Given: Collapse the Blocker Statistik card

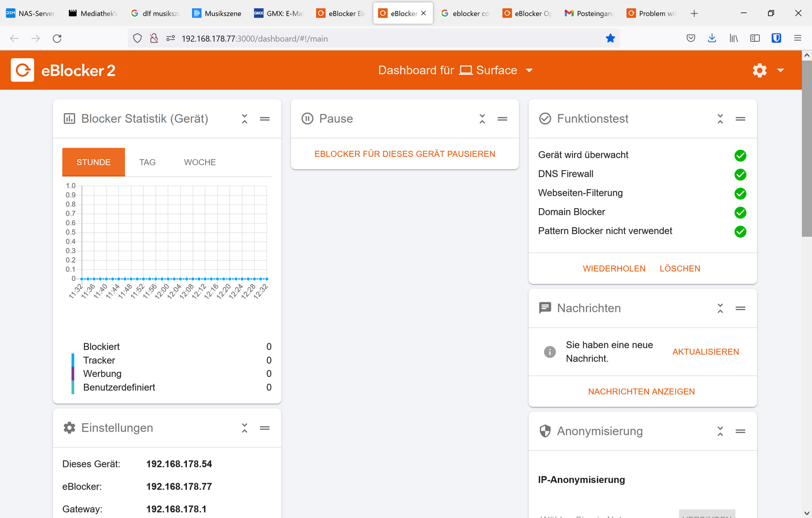Looking at the screenshot, I should point(244,119).
